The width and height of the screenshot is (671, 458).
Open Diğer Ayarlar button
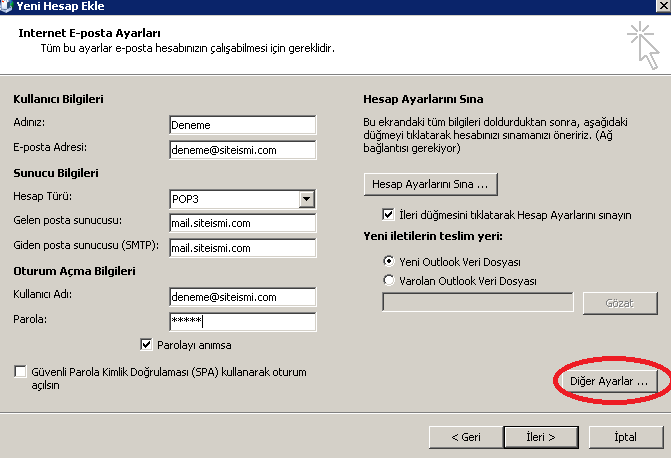[x=609, y=381]
